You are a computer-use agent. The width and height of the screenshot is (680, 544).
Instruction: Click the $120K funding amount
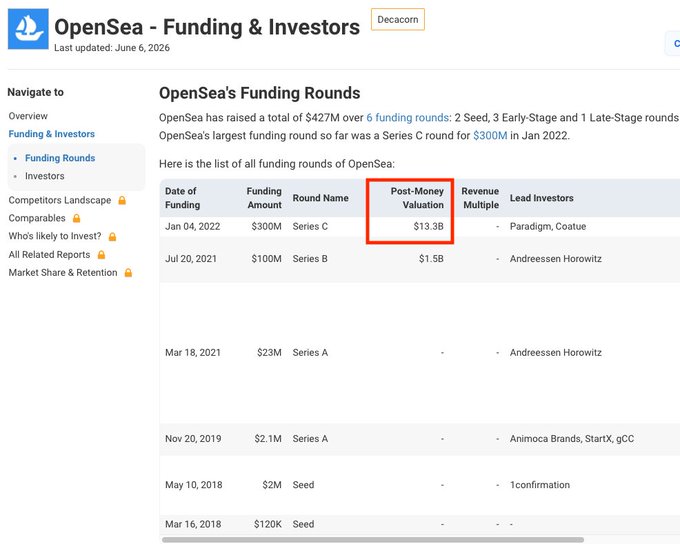[x=268, y=524]
